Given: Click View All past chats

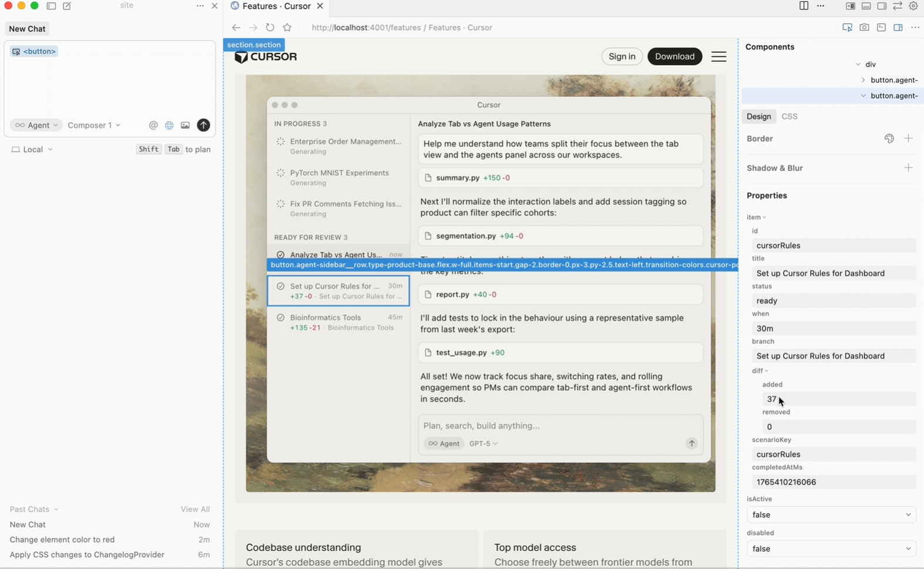Looking at the screenshot, I should click(x=195, y=510).
